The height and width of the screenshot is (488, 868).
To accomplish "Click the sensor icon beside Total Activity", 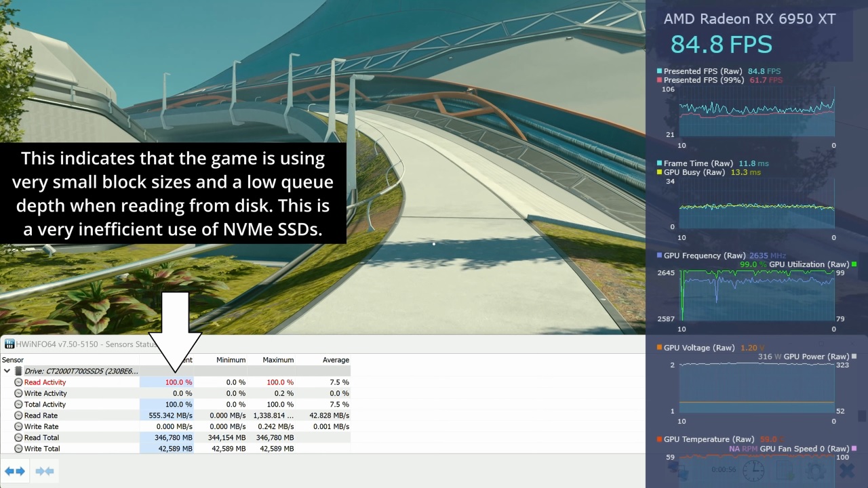I will [19, 405].
